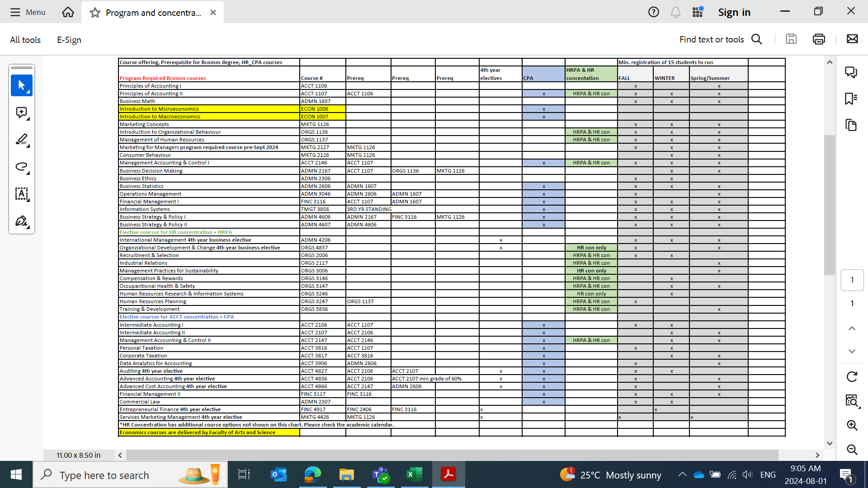The width and height of the screenshot is (868, 488).
Task: Select 'Program Required Bcomm courses' heading
Action: [163, 78]
